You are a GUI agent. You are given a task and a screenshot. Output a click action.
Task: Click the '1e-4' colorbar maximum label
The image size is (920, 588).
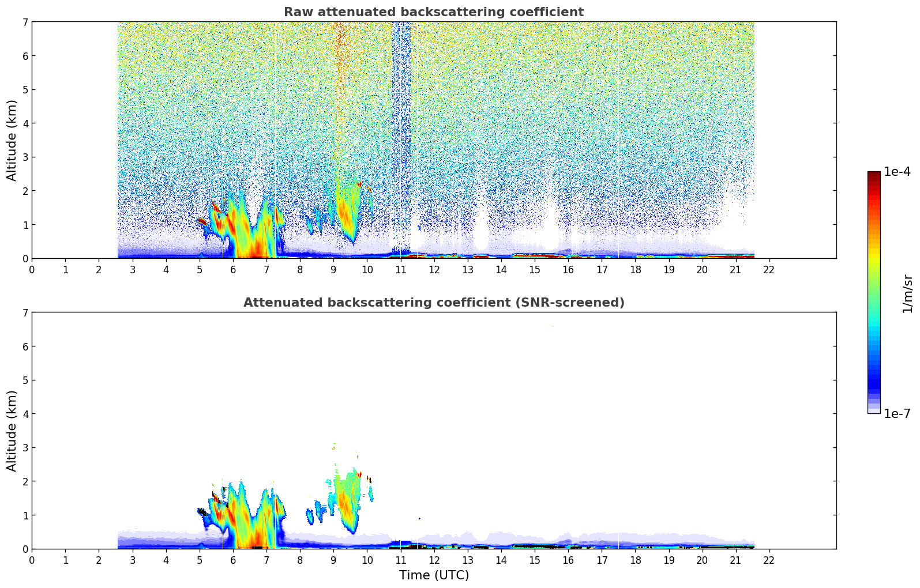pyautogui.click(x=897, y=172)
